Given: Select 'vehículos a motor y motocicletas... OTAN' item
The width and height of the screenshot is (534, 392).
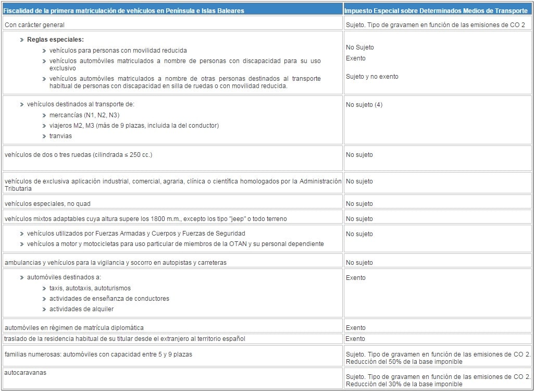Looking at the screenshot, I should pyautogui.click(x=176, y=244).
